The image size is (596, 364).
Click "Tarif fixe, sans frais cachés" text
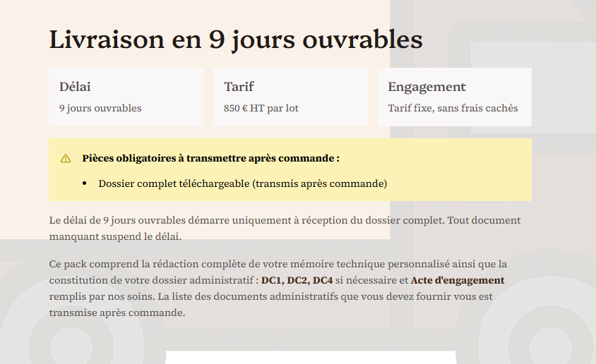click(x=453, y=108)
